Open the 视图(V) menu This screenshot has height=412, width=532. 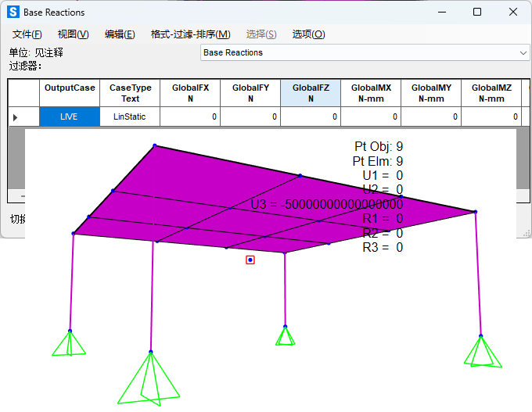tap(73, 34)
